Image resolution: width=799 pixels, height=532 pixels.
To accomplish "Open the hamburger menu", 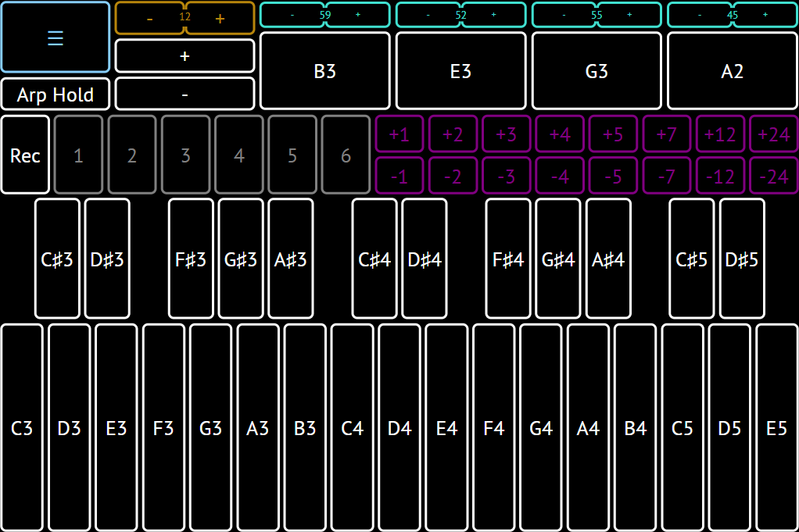I will tap(55, 37).
